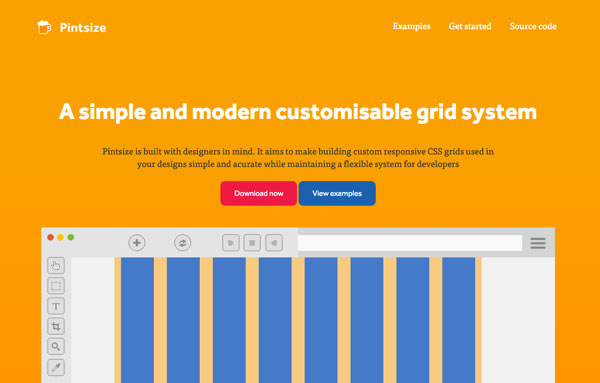Click the plus add icon in toolbar
This screenshot has width=600, height=383.
[137, 243]
